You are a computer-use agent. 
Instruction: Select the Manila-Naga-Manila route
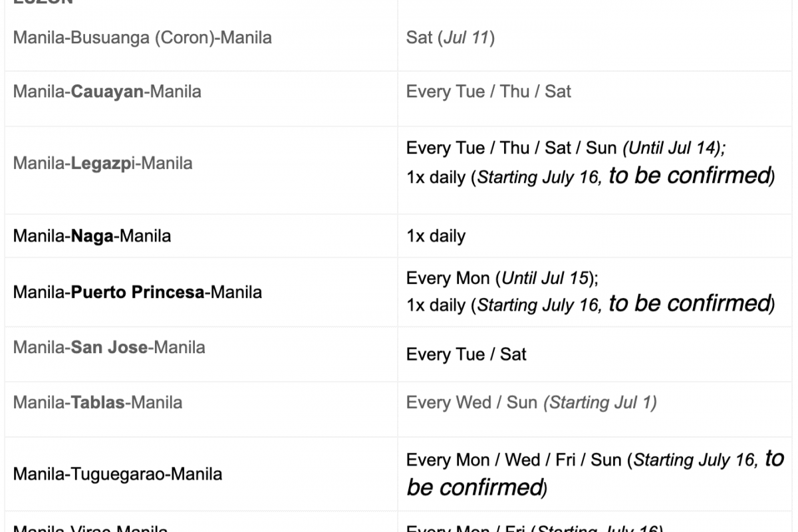(92, 236)
